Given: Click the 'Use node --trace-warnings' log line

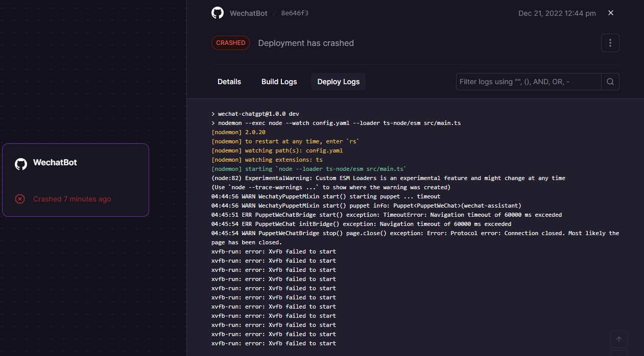Looking at the screenshot, I should click(331, 187).
